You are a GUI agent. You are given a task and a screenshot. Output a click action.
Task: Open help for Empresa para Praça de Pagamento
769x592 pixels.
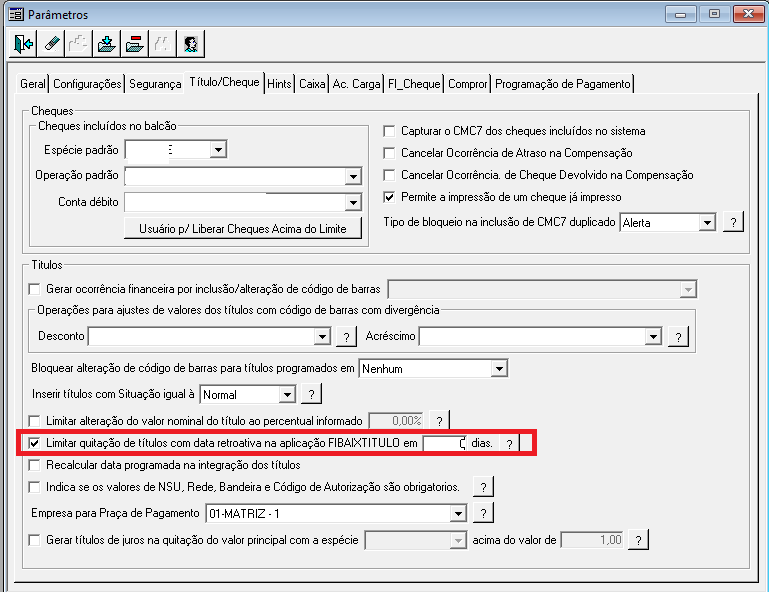point(483,514)
